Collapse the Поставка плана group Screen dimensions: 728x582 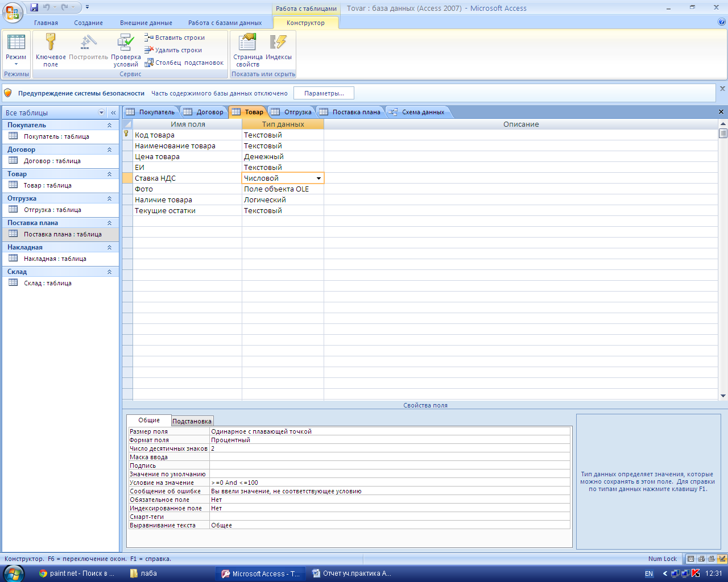click(x=109, y=223)
